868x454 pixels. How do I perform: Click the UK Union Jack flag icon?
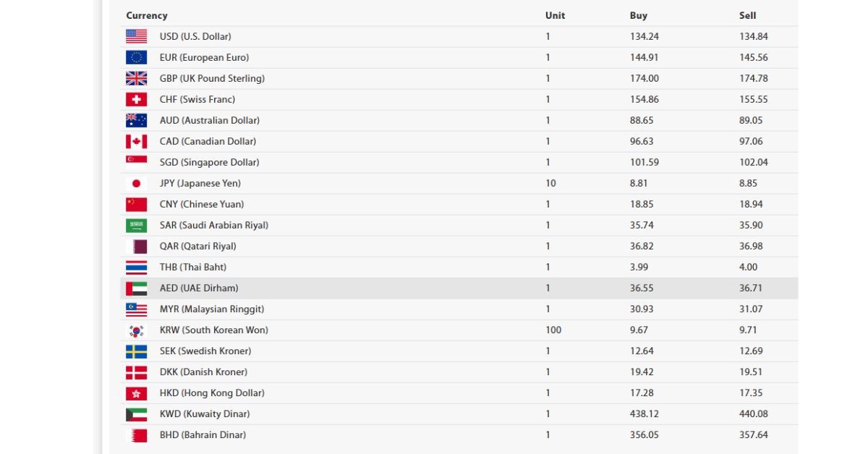click(x=136, y=78)
